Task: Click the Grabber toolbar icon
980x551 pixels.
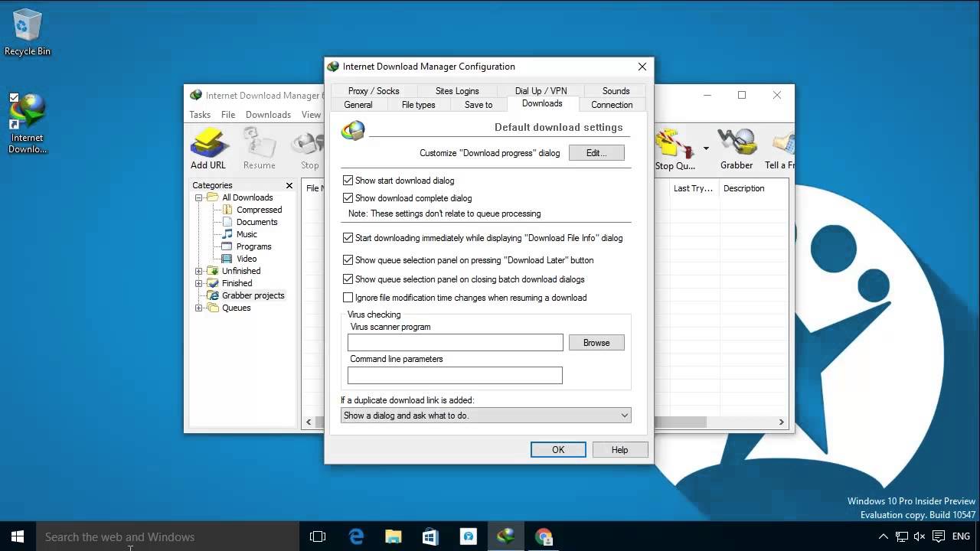Action: 737,148
